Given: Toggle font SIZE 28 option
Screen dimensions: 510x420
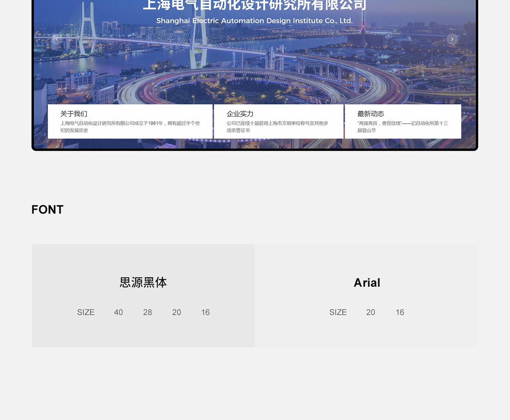Looking at the screenshot, I should 147,312.
